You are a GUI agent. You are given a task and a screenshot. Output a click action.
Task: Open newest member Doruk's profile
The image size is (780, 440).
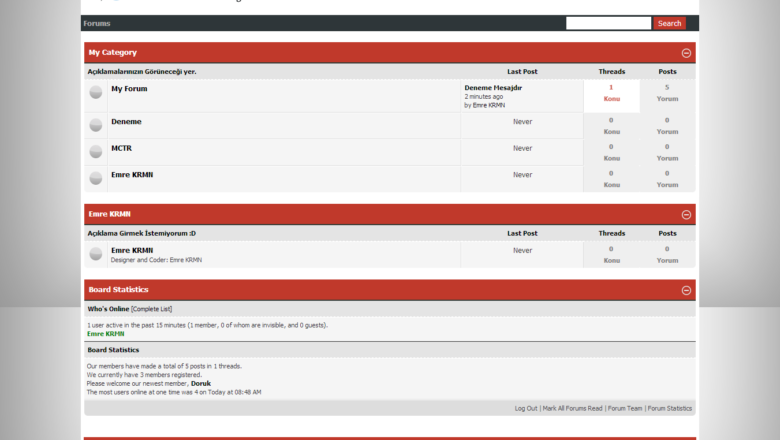[x=201, y=383]
